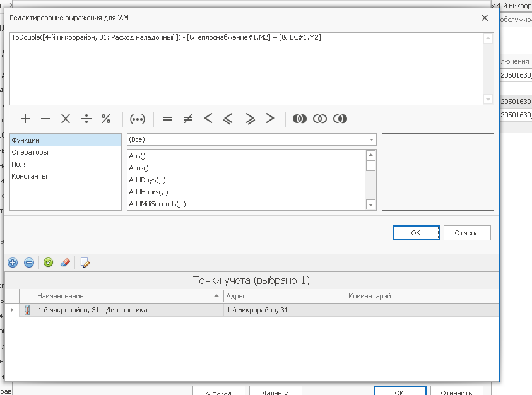This screenshot has width=532, height=395.
Task: Click the blue add metering point icon
Action: click(x=13, y=262)
